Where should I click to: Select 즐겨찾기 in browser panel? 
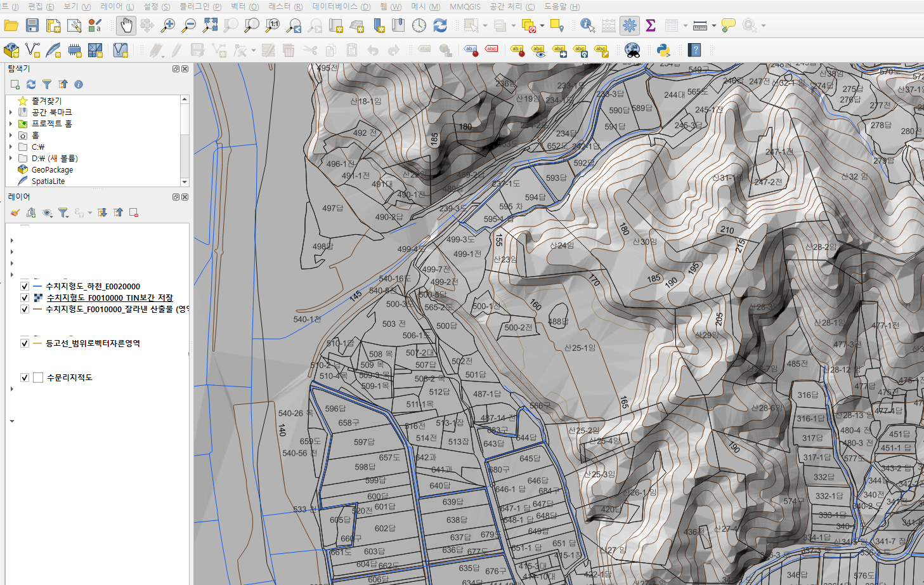[47, 101]
